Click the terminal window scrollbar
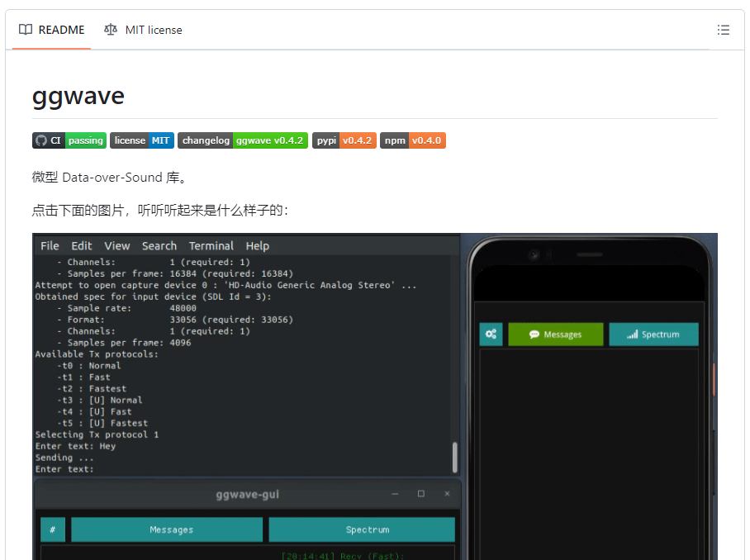Viewport: 750px width, 560px height. 455,458
